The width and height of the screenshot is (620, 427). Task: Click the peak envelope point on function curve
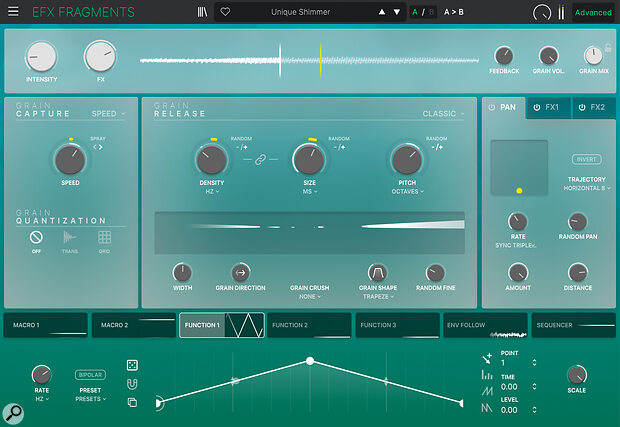click(x=310, y=361)
